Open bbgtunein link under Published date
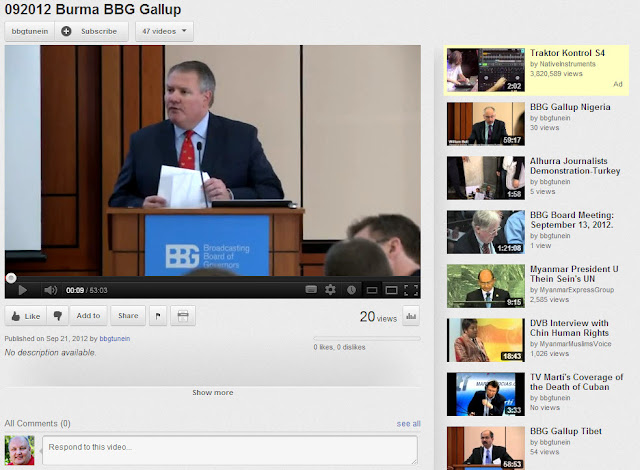This screenshot has width=640, height=470. [115, 339]
